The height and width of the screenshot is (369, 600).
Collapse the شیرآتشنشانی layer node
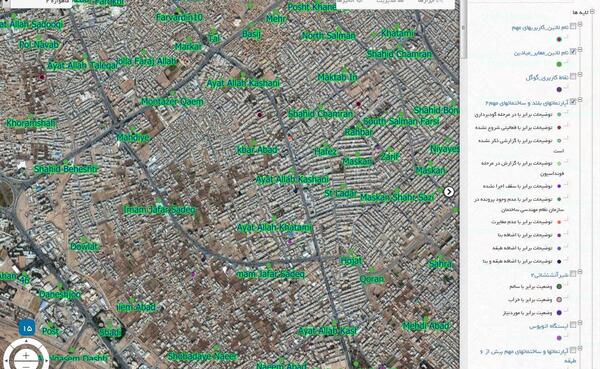click(580, 272)
